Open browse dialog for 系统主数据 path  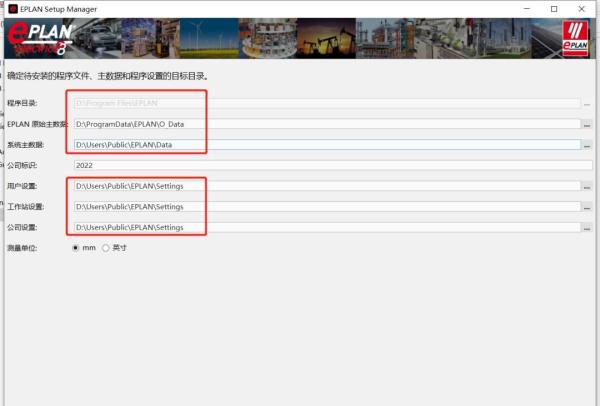coord(587,145)
